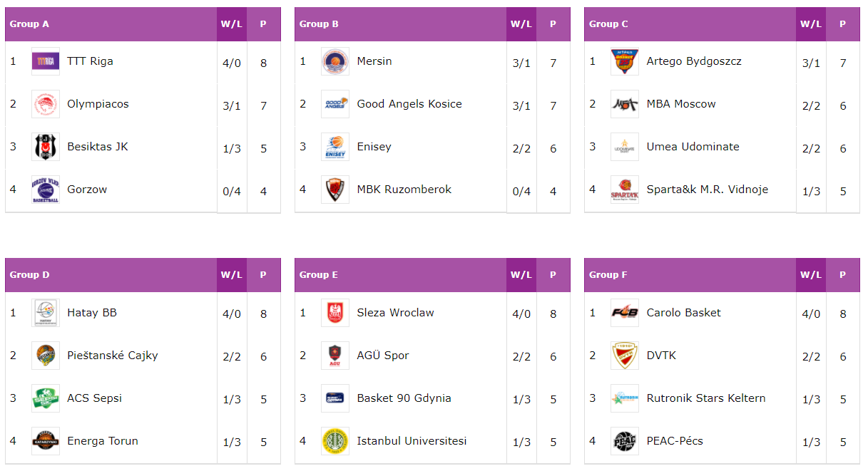Click the Enisey team logo

pyautogui.click(x=335, y=147)
